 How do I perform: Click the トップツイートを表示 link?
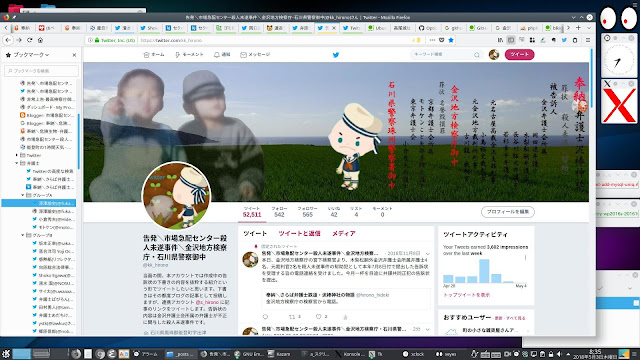click(467, 295)
